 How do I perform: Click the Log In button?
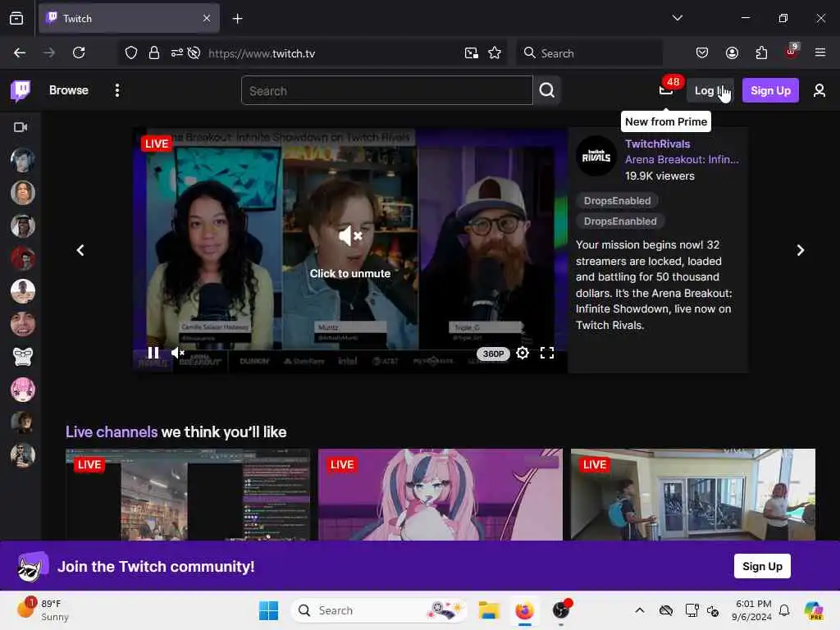pos(710,90)
